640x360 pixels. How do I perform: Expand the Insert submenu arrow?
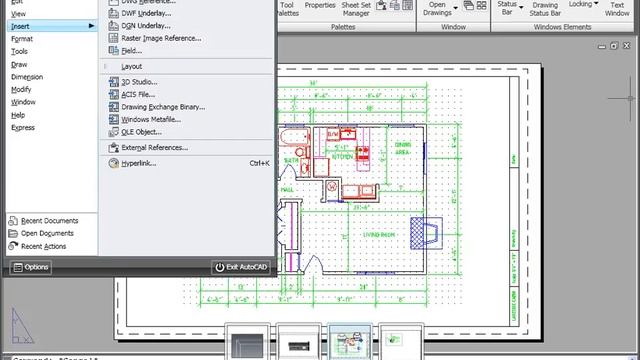[91, 26]
